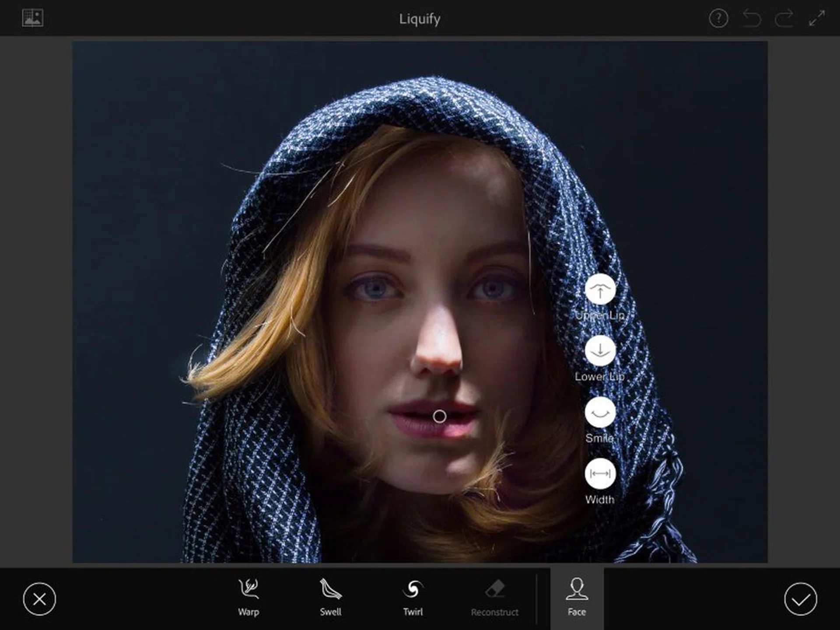Tap the woman's right eye in portrait

pyautogui.click(x=374, y=290)
